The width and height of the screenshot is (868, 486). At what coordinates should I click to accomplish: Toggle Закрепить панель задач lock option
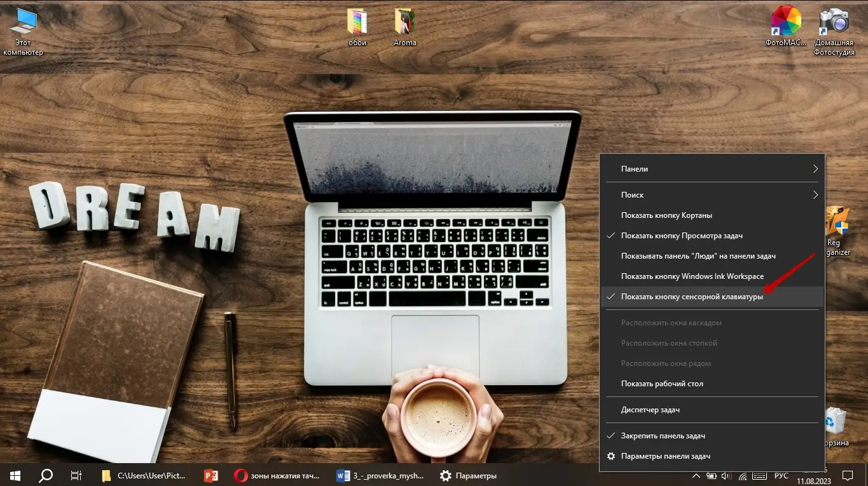pyautogui.click(x=712, y=436)
